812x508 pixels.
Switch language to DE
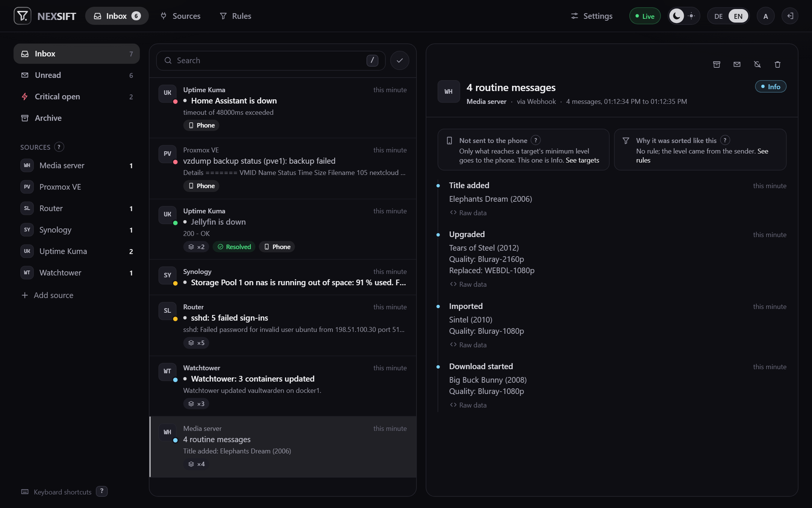718,16
